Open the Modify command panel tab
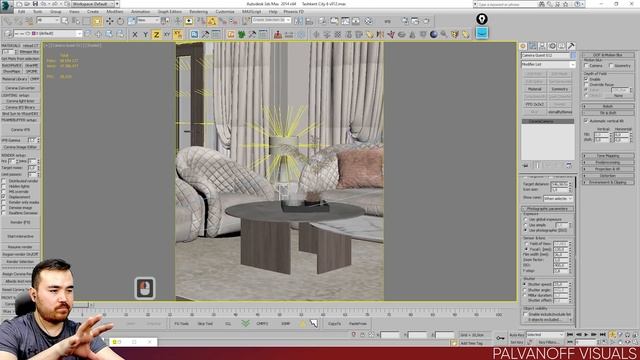The width and height of the screenshot is (640, 360). coord(533,46)
